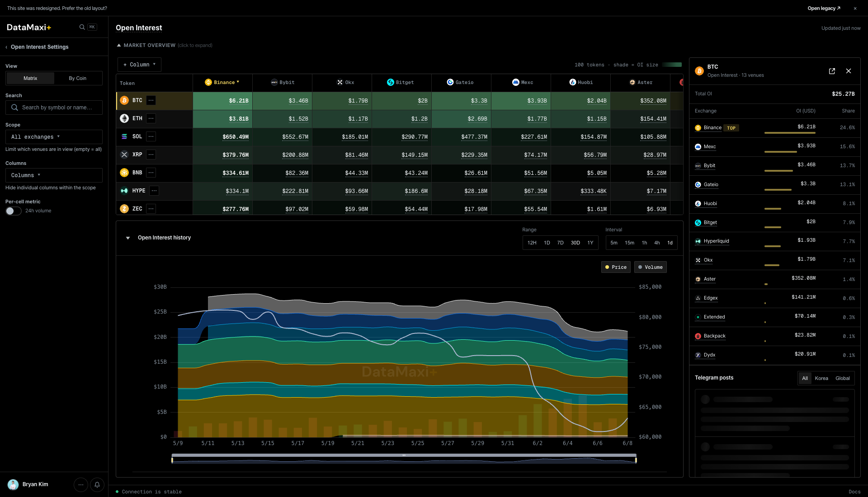The width and height of the screenshot is (868, 497).
Task: Set chart interval to 5m
Action: point(614,243)
